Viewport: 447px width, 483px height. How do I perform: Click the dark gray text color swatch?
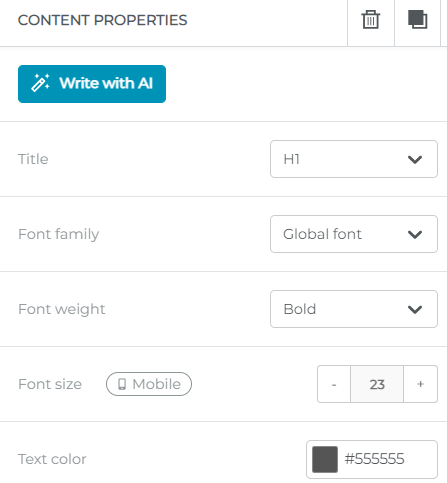pos(325,459)
